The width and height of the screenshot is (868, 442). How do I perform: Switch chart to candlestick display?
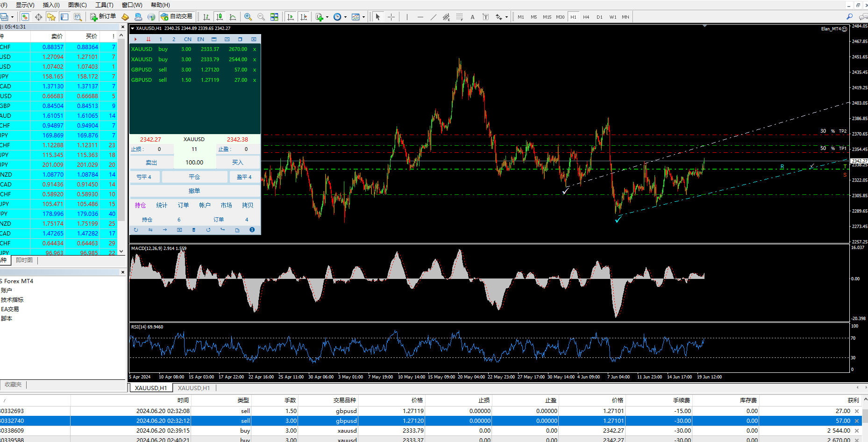tap(219, 17)
